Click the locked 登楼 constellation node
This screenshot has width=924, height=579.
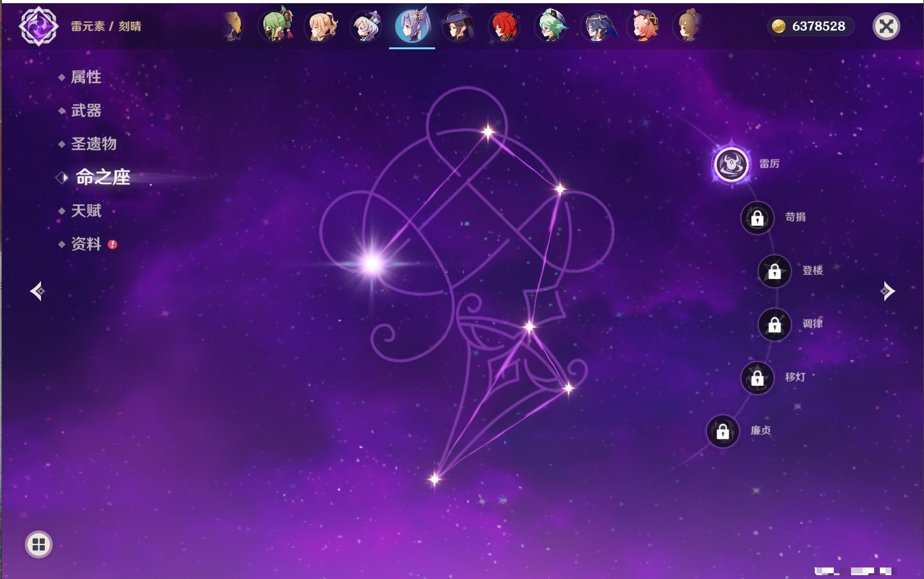(775, 271)
